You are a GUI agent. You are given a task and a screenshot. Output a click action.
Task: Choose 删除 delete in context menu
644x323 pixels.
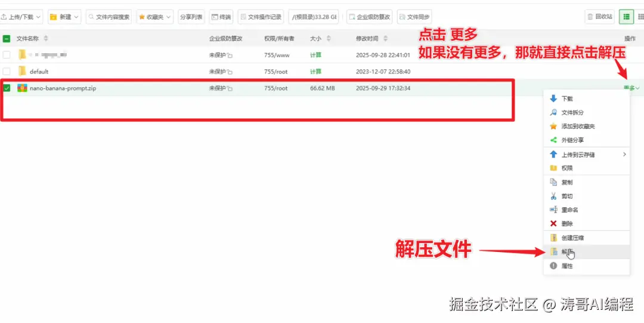point(587,224)
